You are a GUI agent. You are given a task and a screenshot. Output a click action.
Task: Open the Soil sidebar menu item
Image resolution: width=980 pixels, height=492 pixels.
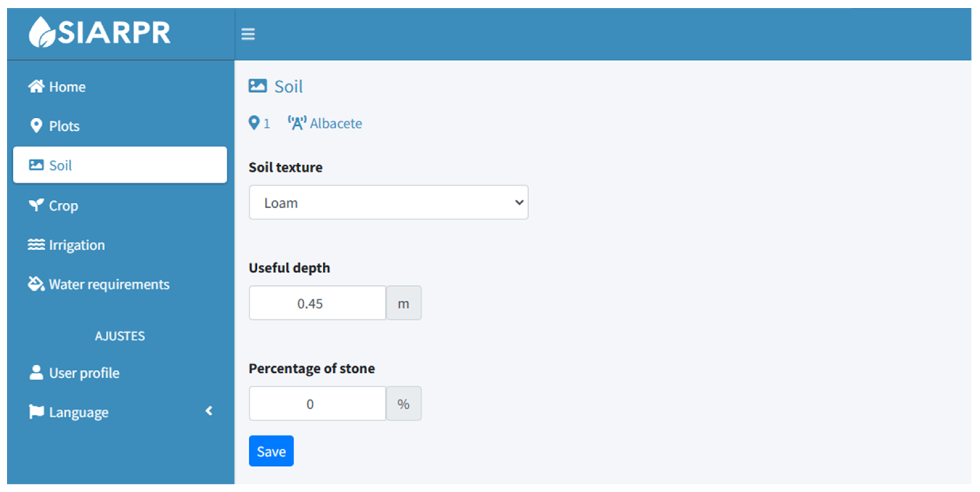tap(120, 165)
